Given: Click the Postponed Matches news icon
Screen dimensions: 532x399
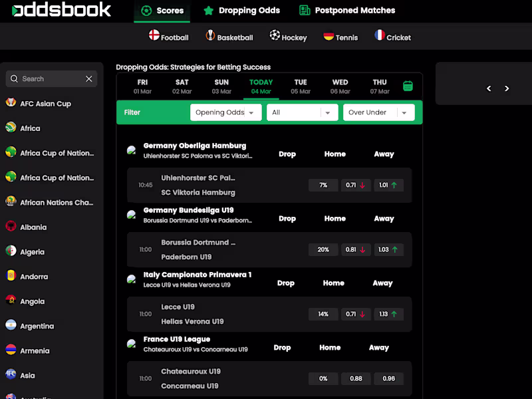Looking at the screenshot, I should click(305, 11).
